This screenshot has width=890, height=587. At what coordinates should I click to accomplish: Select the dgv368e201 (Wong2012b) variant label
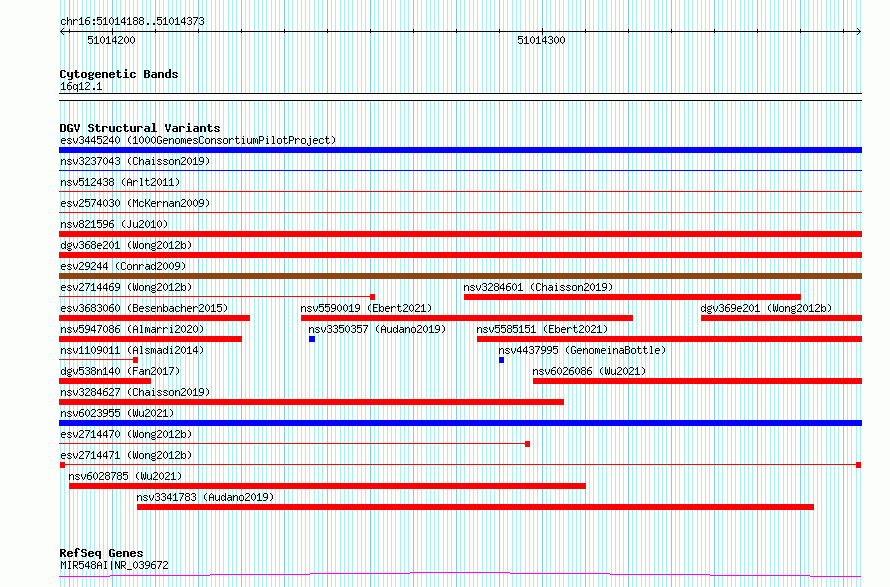tap(126, 245)
